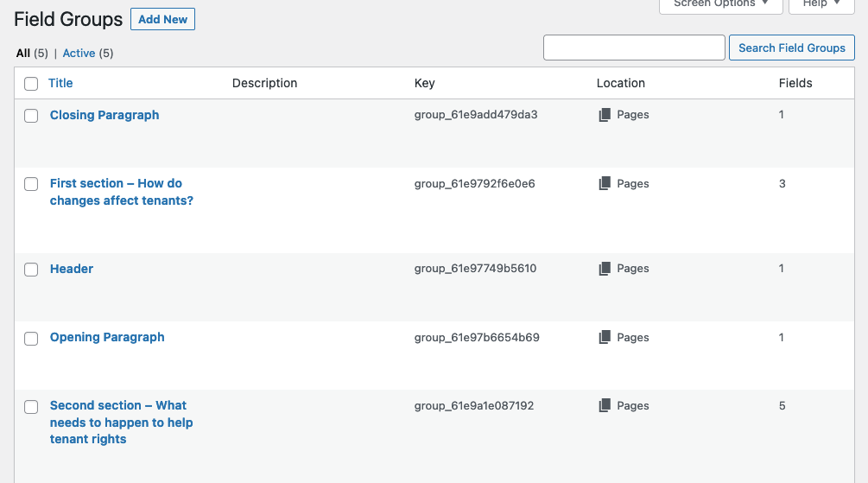This screenshot has width=868, height=483.
Task: Click Pages icon in First section row
Action: point(605,183)
